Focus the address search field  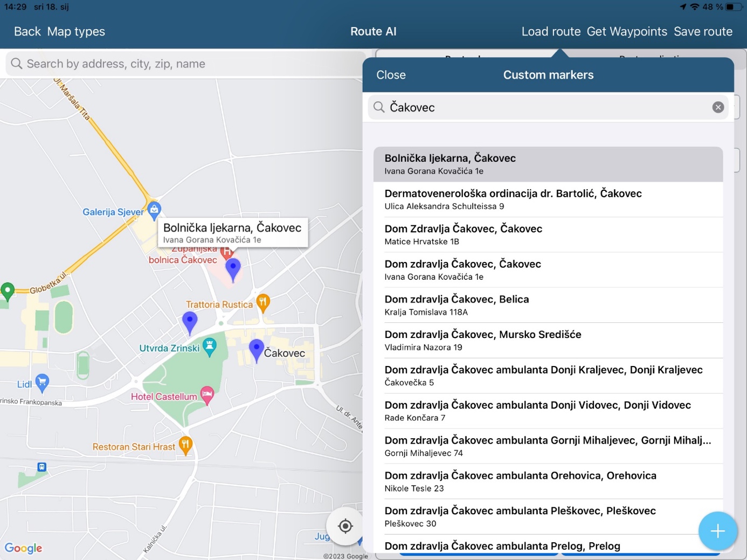(183, 64)
